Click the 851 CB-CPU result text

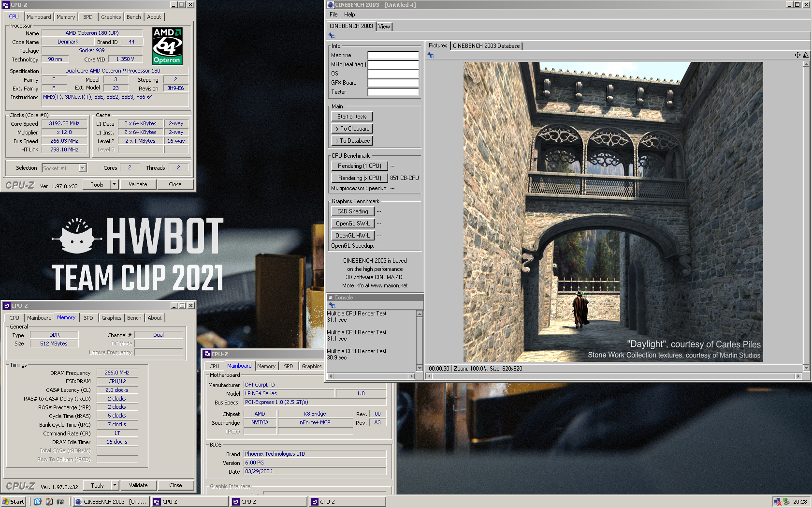(405, 178)
